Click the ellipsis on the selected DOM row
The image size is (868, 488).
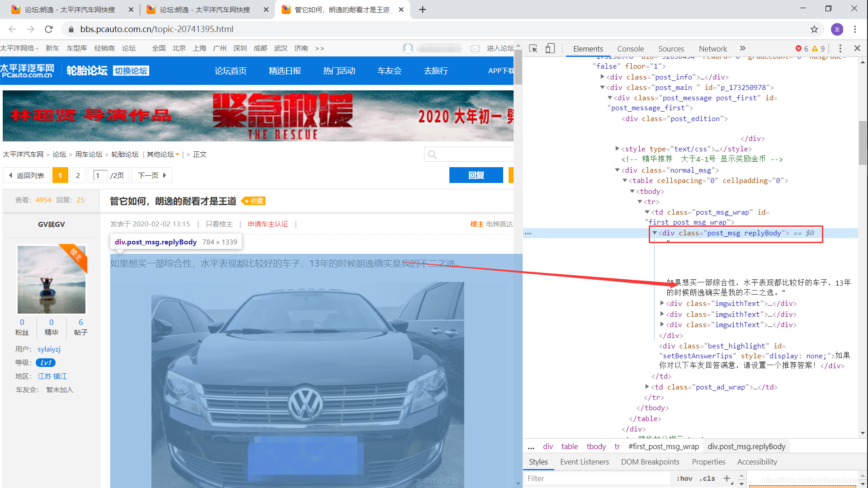pyautogui.click(x=528, y=234)
